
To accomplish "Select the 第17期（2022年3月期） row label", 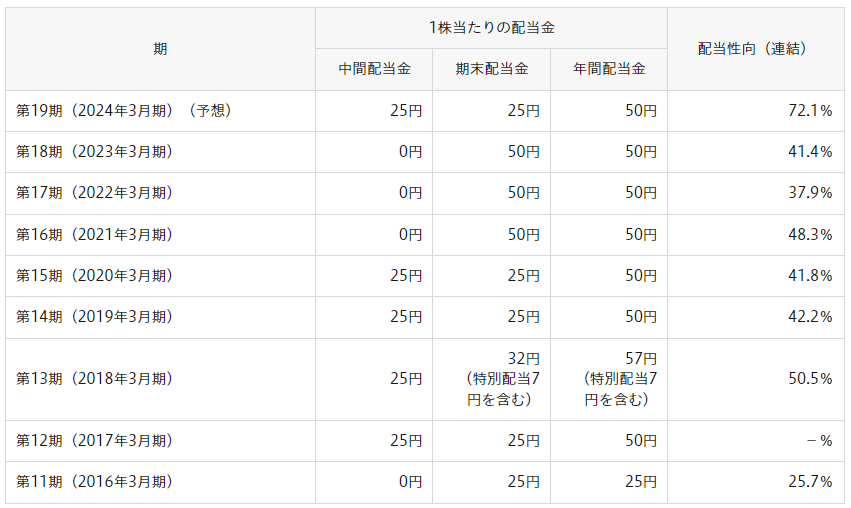I will pos(95,193).
